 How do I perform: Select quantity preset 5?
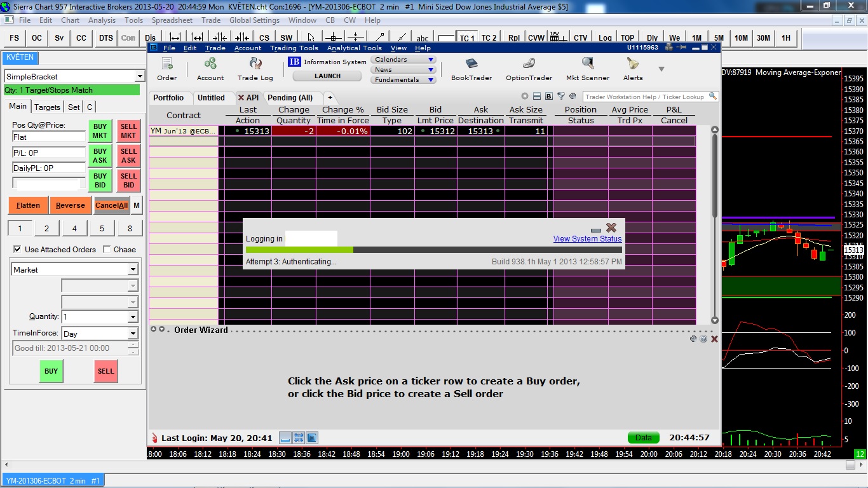pyautogui.click(x=102, y=229)
